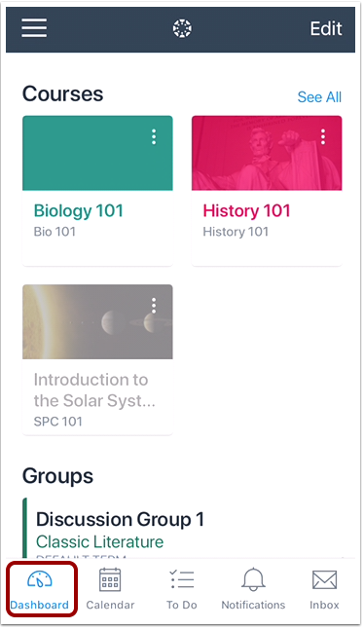The image size is (364, 629).
Task: Open Biology 101 card options menu
Action: pos(154,137)
